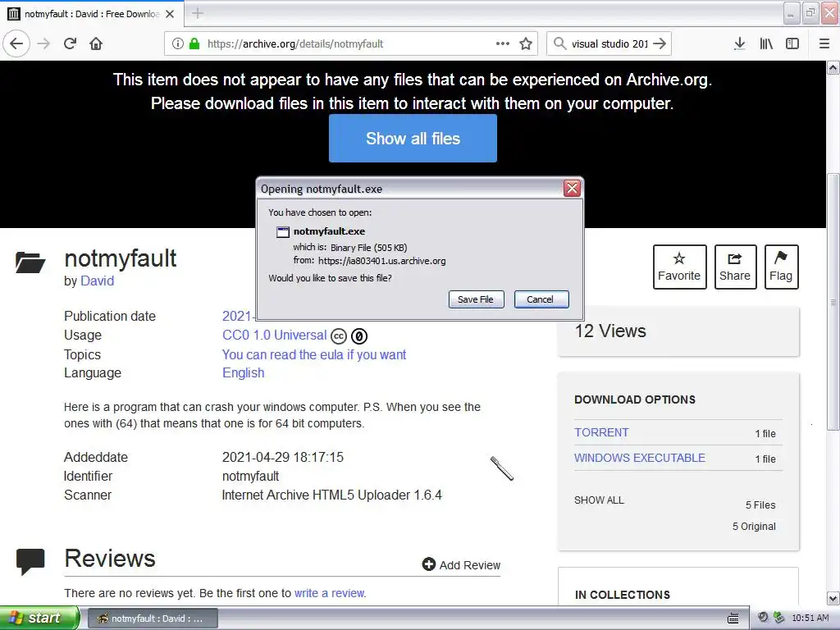Screen dimensions: 840x630
Task: Click the scrollbar down arrow
Action: click(833, 598)
